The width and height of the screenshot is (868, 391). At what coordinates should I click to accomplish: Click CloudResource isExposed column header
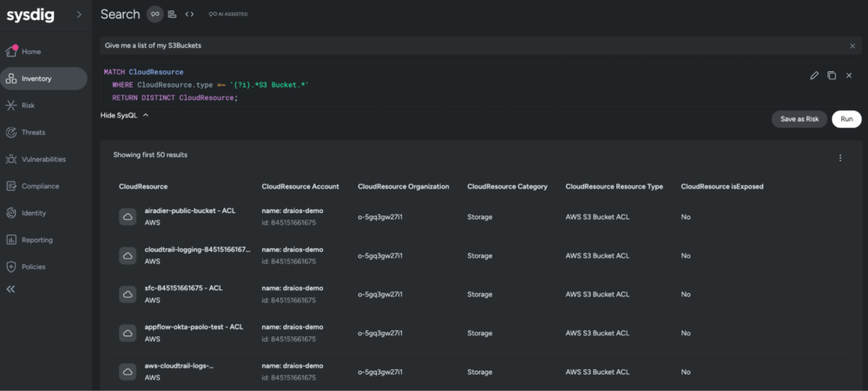tap(722, 187)
